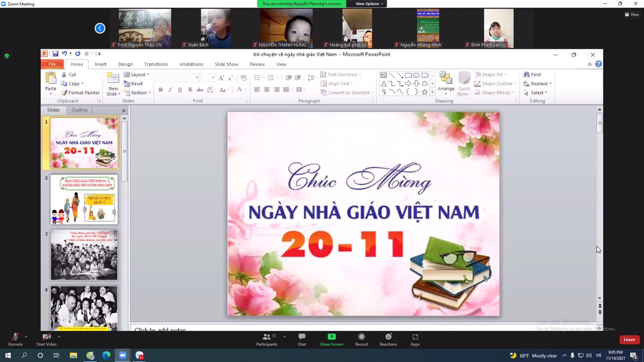
Task: Select the star shape in the shapes gallery
Action: (x=424, y=92)
